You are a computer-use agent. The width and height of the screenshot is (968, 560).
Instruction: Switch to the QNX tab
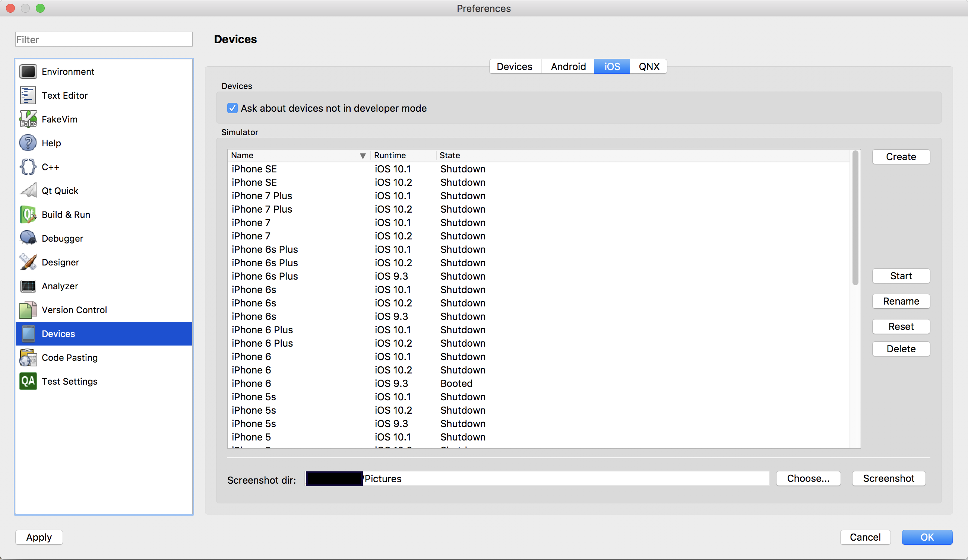click(648, 67)
